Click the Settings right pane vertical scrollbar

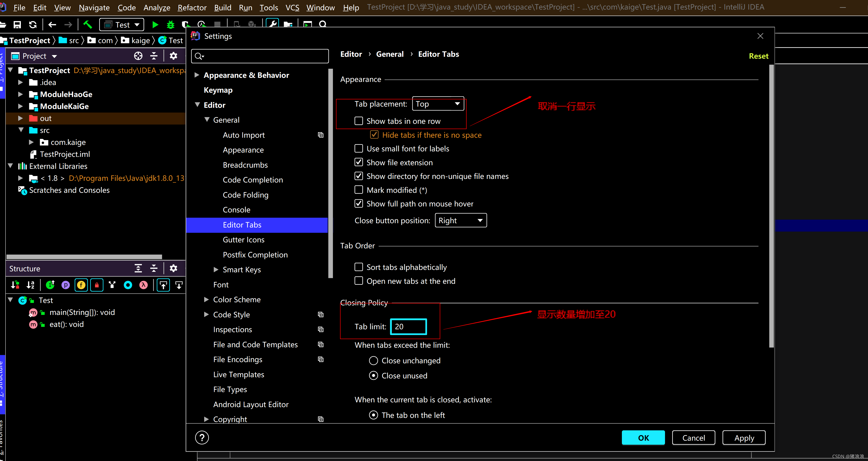click(771, 206)
